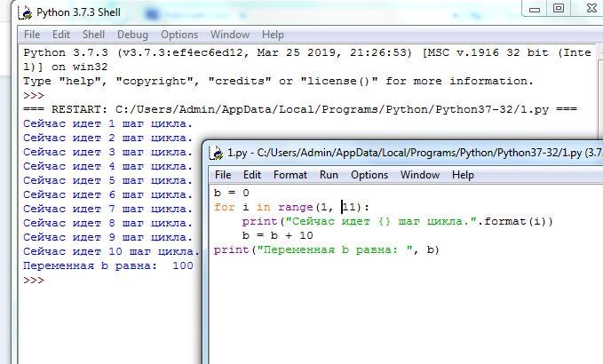Open Window menu in Python Shell window
Viewport: 603px width, 364px height.
[x=230, y=35]
